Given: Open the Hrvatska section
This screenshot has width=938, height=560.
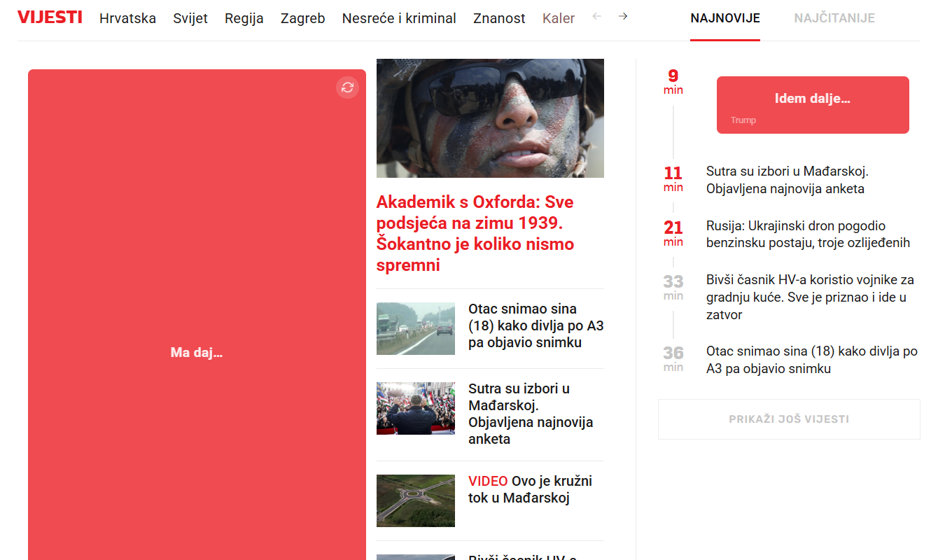Looking at the screenshot, I should 127,19.
